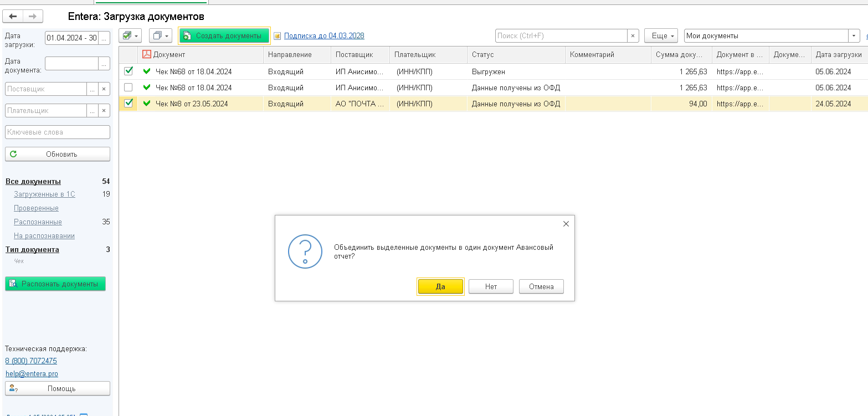Image resolution: width=868 pixels, height=416 pixels.
Task: Sort by the Поставщик column header
Action: point(361,55)
